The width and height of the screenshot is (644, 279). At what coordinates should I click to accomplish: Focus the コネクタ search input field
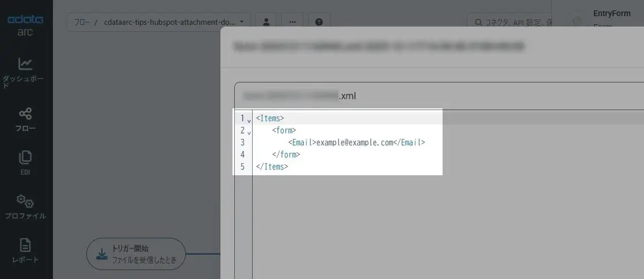[509, 22]
